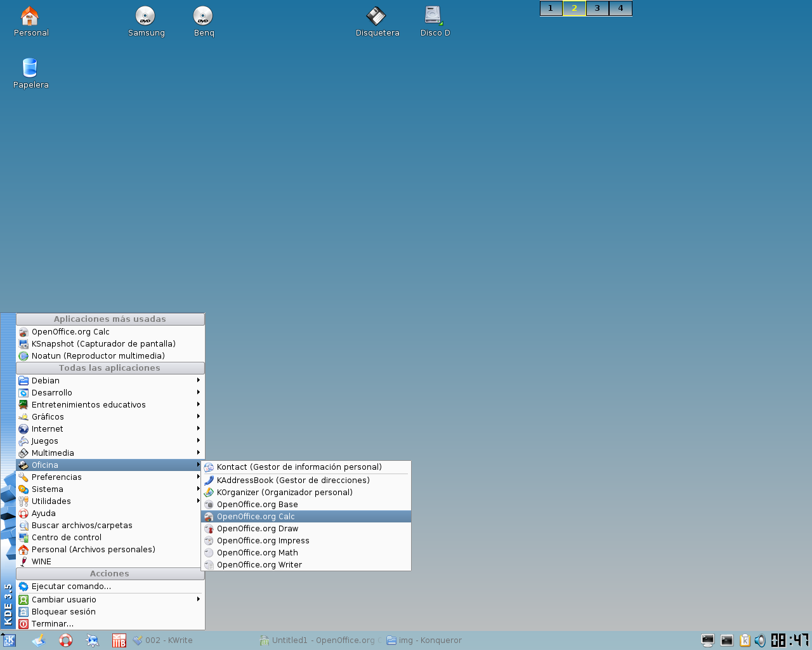Choose Ejecutar comando... in Acciones
The width and height of the screenshot is (812, 650).
[x=71, y=587]
